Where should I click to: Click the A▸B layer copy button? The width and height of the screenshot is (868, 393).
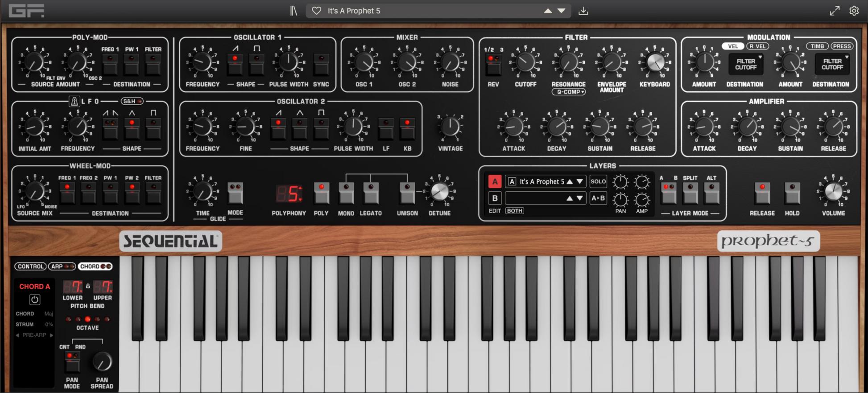point(598,198)
